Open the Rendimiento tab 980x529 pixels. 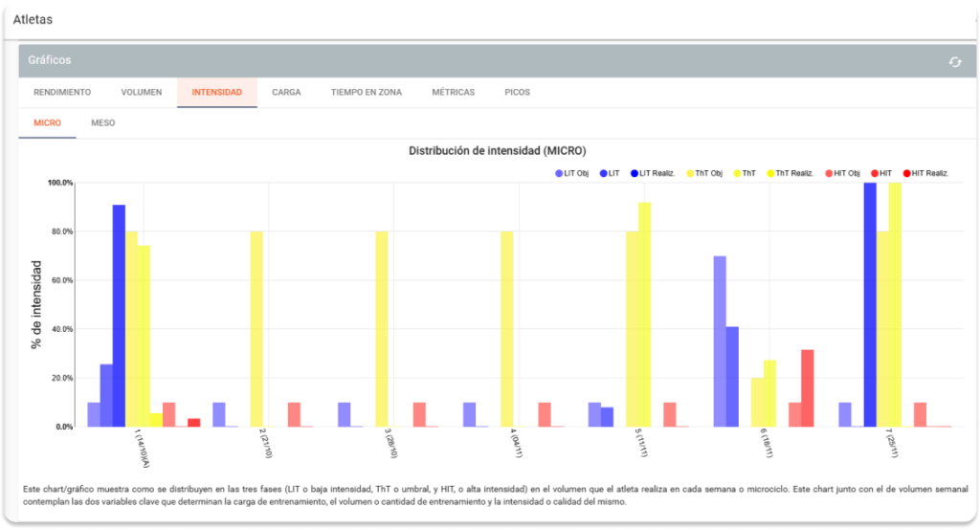pos(62,93)
